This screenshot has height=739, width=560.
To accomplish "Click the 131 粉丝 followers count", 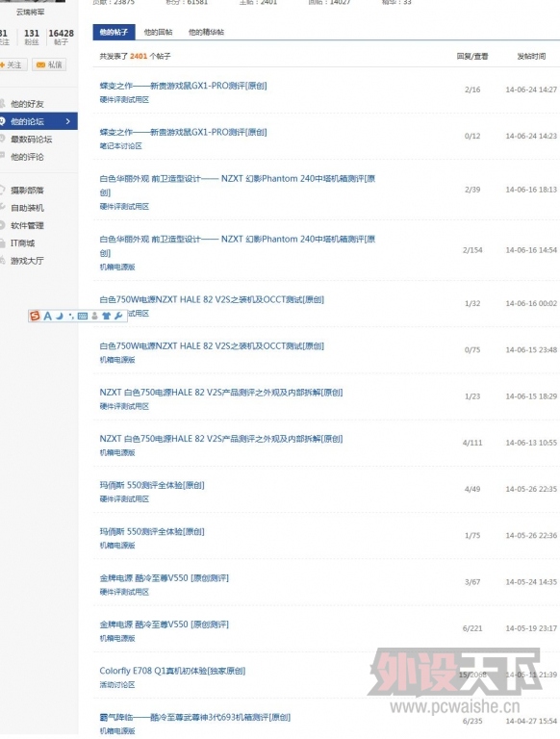I will 32,37.
